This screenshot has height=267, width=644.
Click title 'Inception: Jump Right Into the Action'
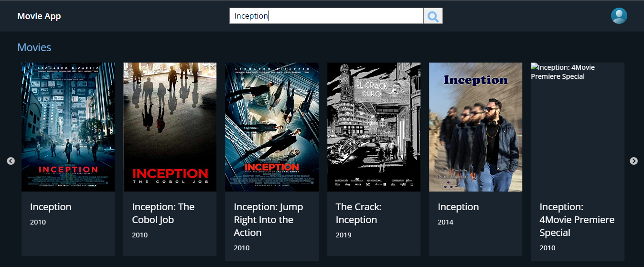[x=268, y=220]
